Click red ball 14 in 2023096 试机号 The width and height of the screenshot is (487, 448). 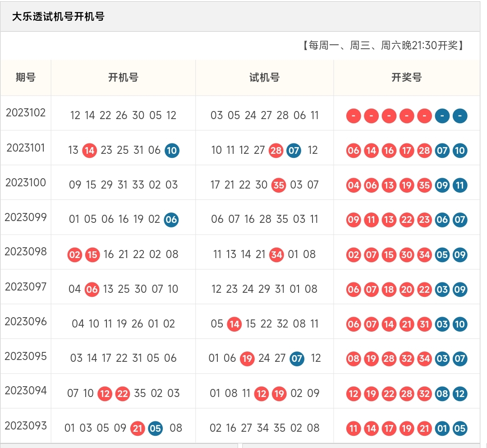(234, 324)
